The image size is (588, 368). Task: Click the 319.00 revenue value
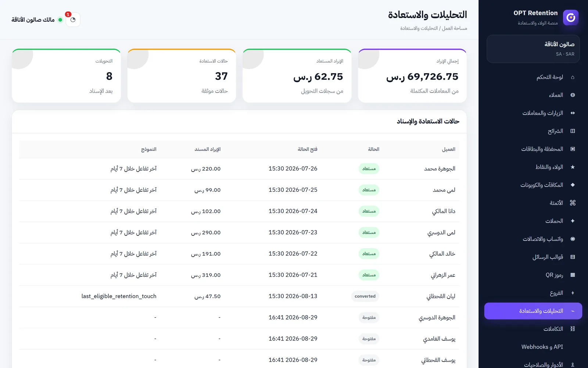point(206,275)
